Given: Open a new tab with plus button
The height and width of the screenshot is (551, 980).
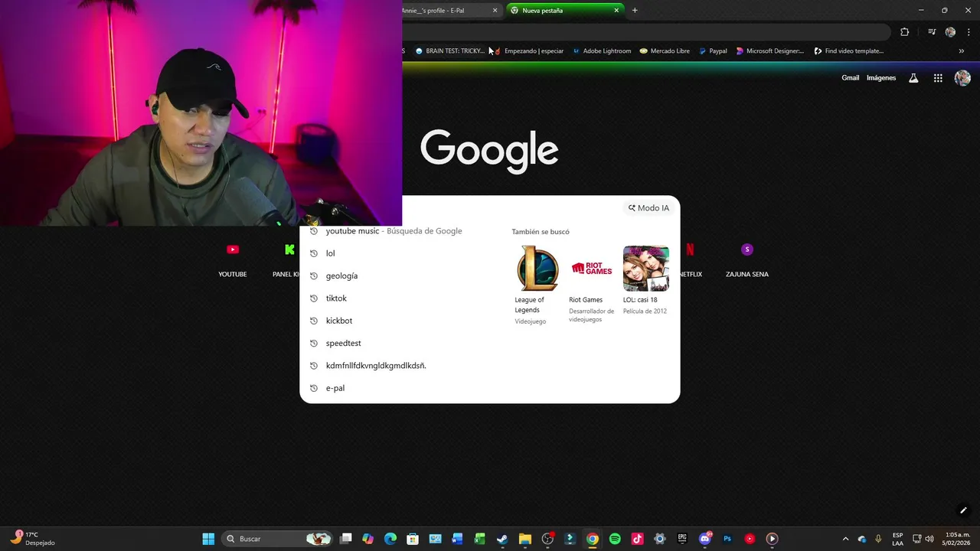Looking at the screenshot, I should click(x=635, y=11).
